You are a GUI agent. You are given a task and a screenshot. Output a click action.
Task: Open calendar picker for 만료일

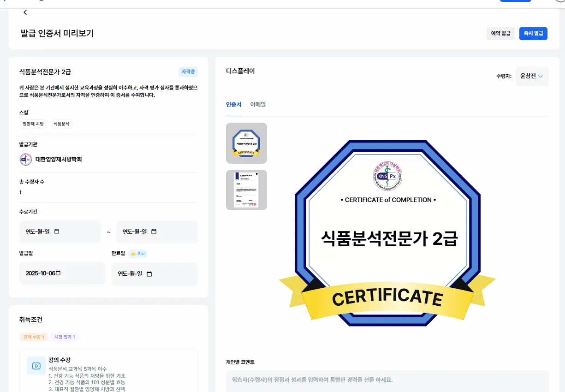(149, 274)
